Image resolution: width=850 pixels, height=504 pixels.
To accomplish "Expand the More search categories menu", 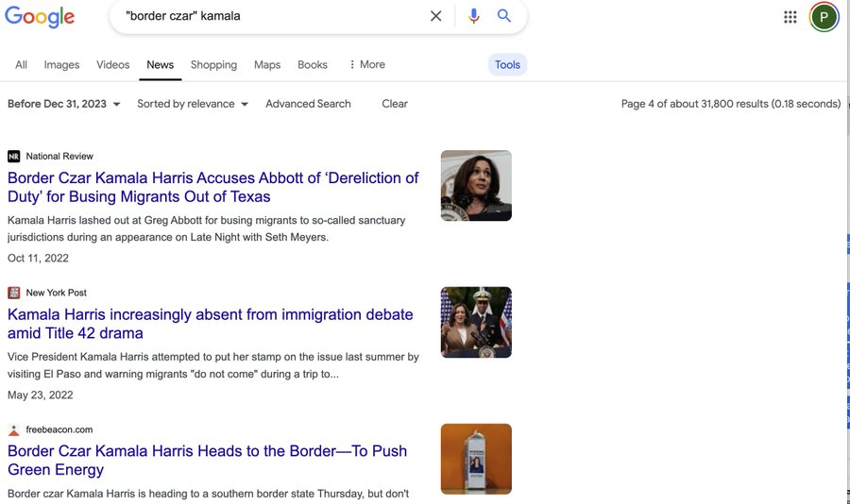I will click(367, 64).
